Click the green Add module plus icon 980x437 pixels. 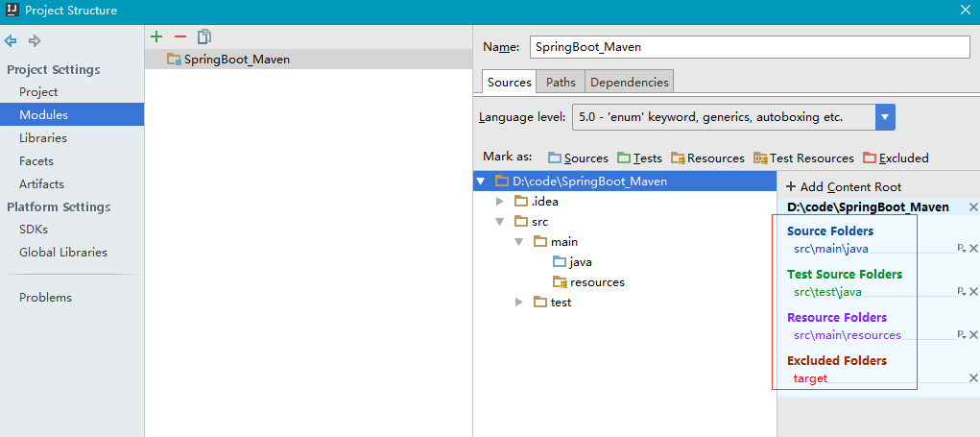point(156,37)
